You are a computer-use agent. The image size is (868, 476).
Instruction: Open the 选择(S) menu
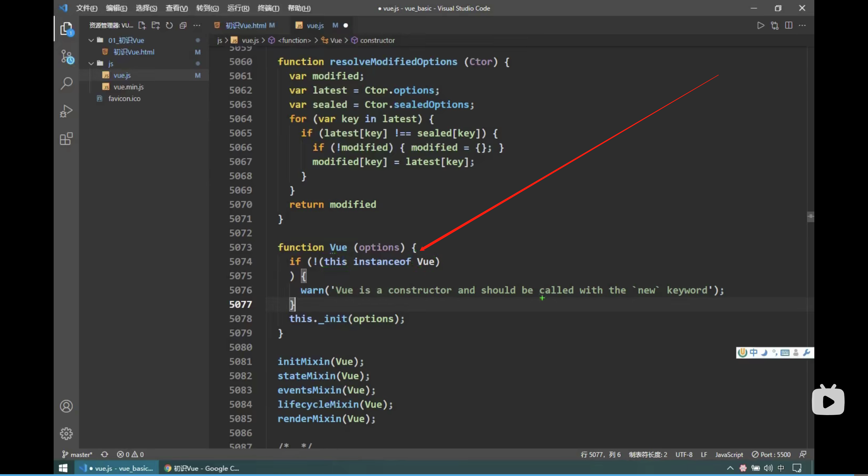146,8
